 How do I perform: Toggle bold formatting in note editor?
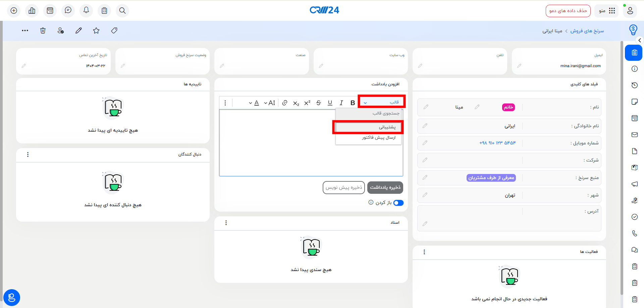coord(353,103)
